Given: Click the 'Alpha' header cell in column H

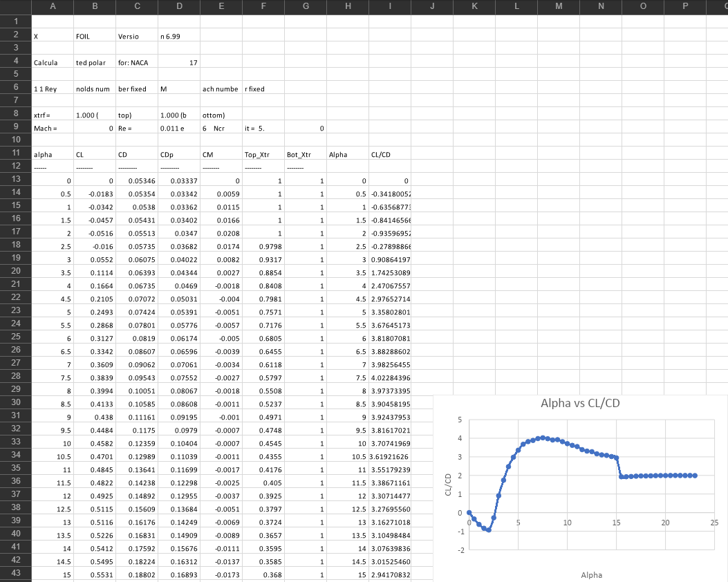Looking at the screenshot, I should pyautogui.click(x=348, y=154).
